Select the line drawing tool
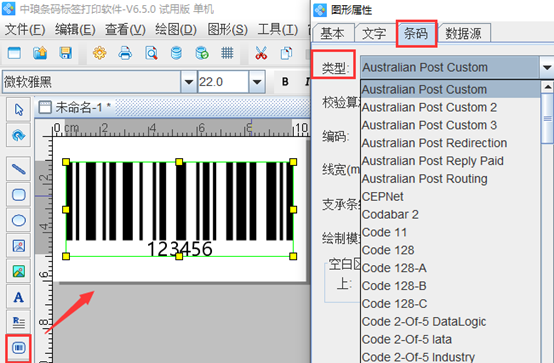This screenshot has width=554, height=363. pos(18,169)
